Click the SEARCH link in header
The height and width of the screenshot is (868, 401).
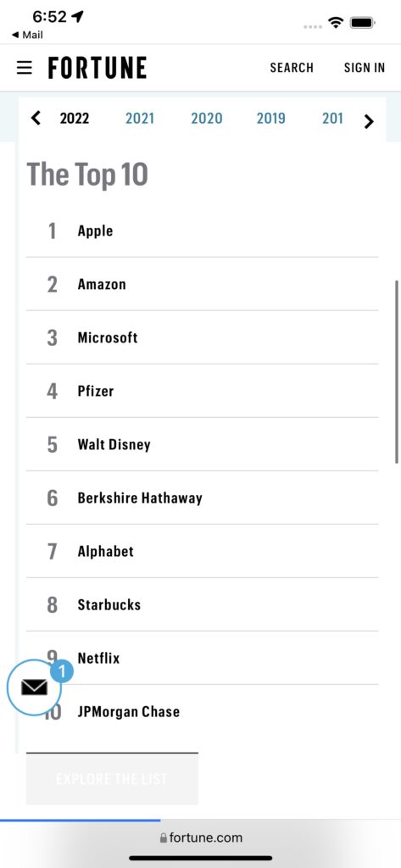click(292, 68)
